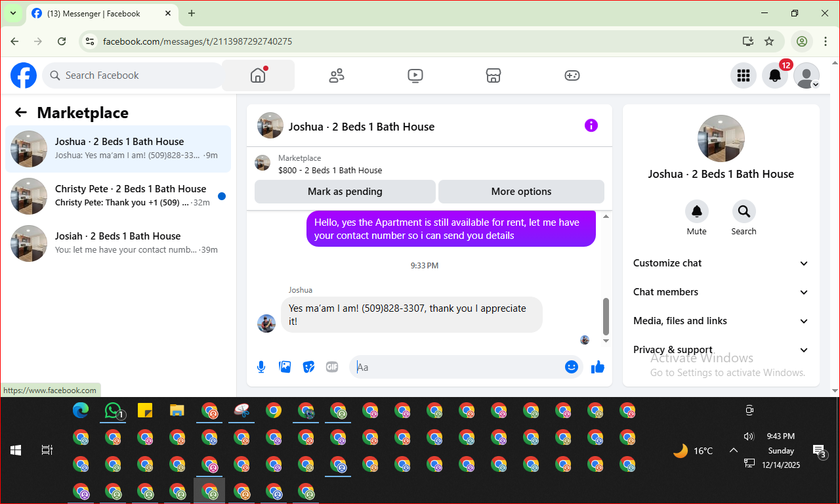This screenshot has height=504, width=840.
Task: Expand Customize chat section
Action: (721, 263)
